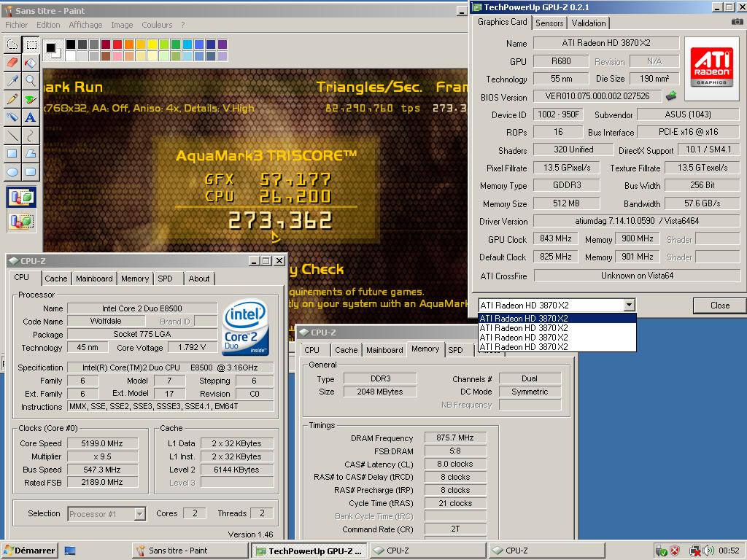Open the SPD tab in right CPU-Z window
The height and width of the screenshot is (560, 747).
(x=455, y=350)
